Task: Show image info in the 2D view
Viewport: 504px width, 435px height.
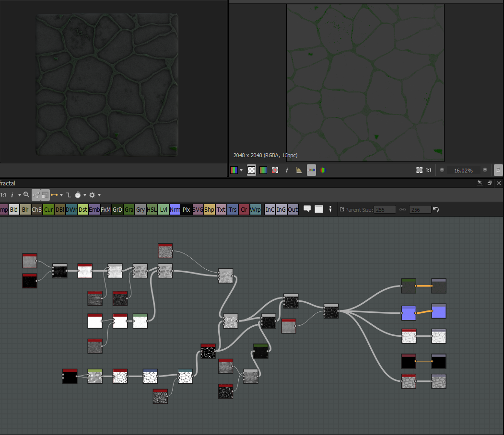Action: point(287,170)
